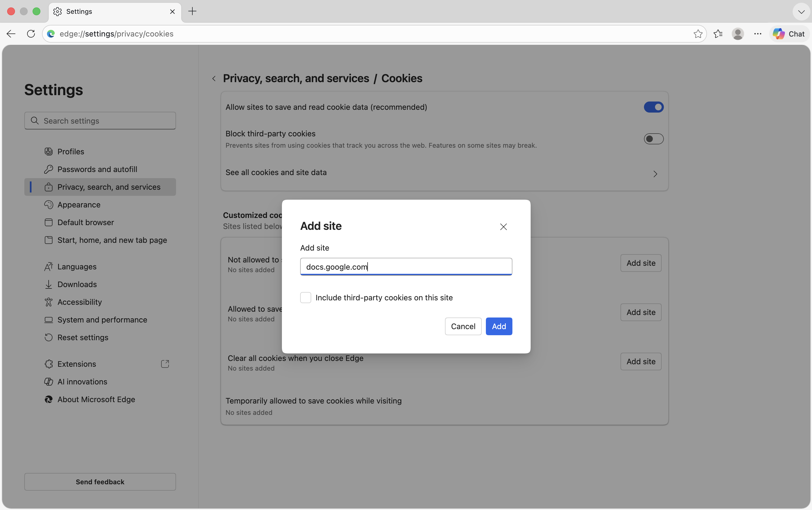Click the Downloads sidebar icon
The height and width of the screenshot is (510, 812).
[x=49, y=284]
